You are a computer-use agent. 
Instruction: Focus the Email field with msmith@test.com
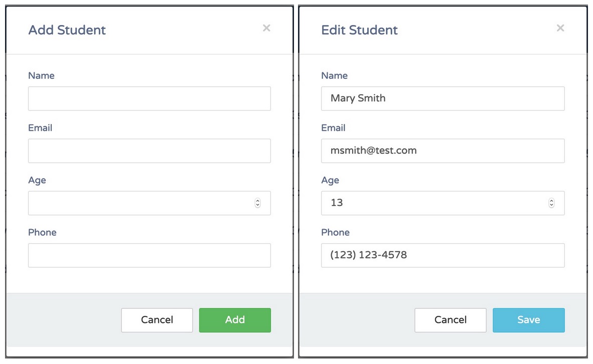point(442,151)
